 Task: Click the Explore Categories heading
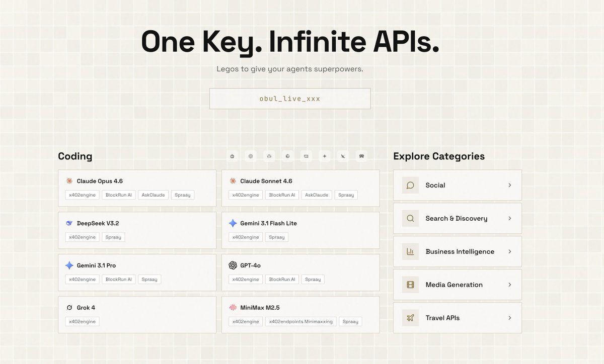[439, 156]
